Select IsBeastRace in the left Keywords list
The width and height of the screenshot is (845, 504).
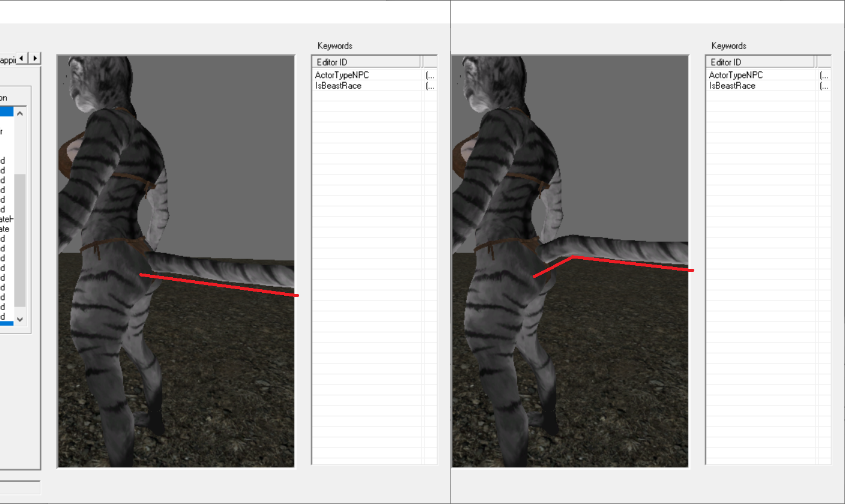338,86
